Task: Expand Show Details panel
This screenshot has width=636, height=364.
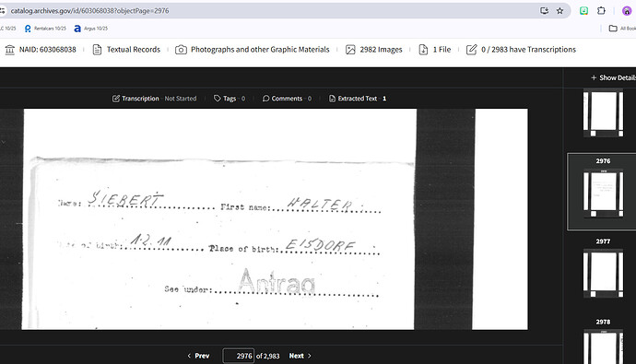Action: point(613,77)
